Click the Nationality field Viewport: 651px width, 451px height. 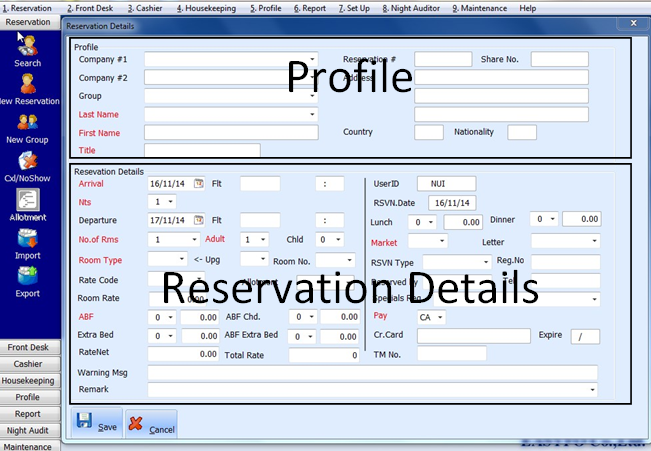[x=522, y=132]
